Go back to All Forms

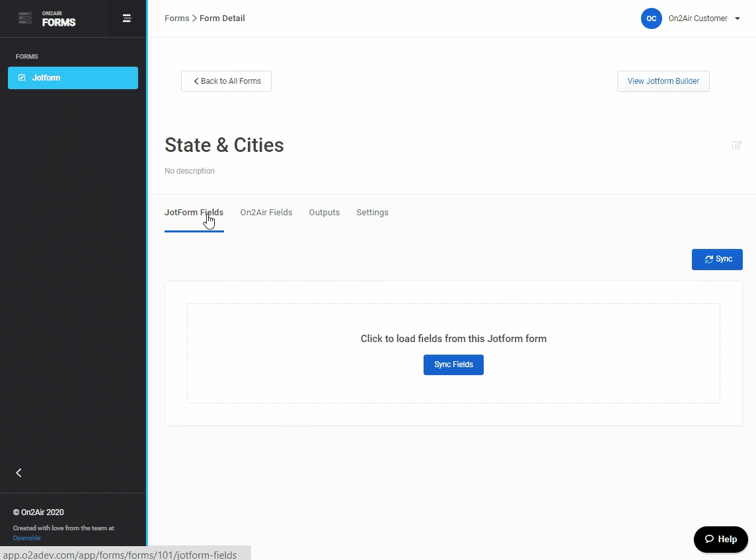(x=226, y=81)
